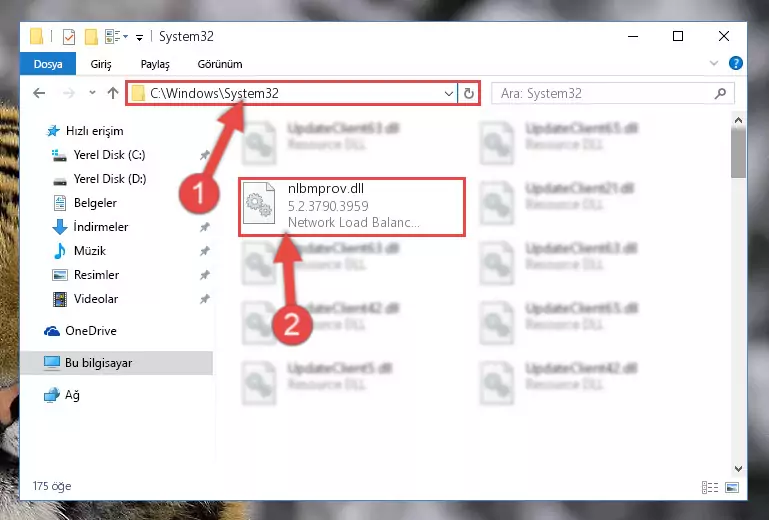
Task: Select Ağ network in navigation pane
Action: tap(72, 395)
